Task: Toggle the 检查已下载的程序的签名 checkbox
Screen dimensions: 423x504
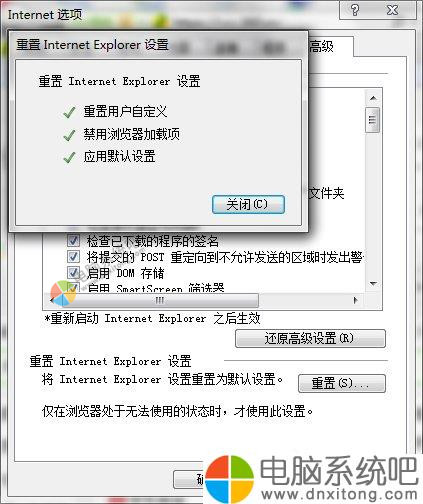Action: (x=73, y=240)
